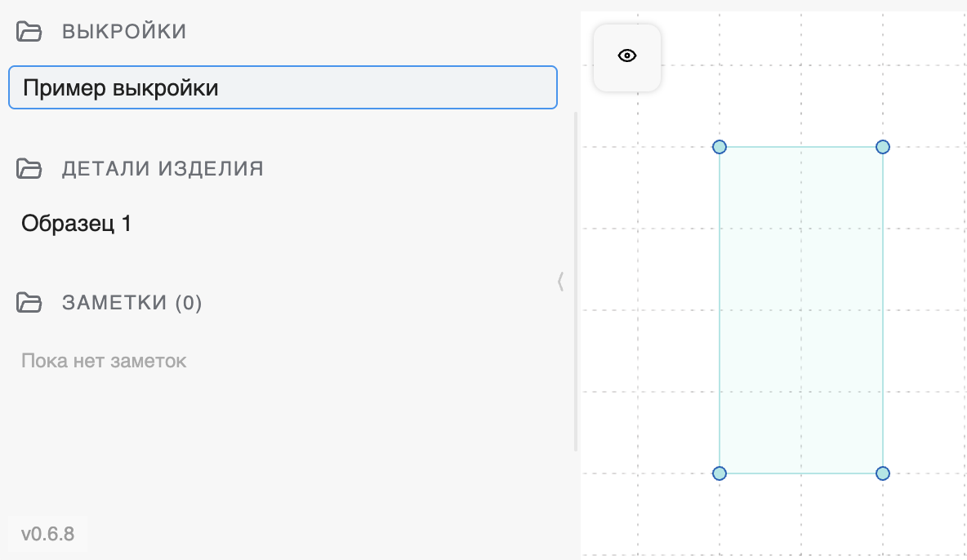Image resolution: width=967 pixels, height=560 pixels.
Task: Click the v0.6.8 version label
Action: pos(47,534)
